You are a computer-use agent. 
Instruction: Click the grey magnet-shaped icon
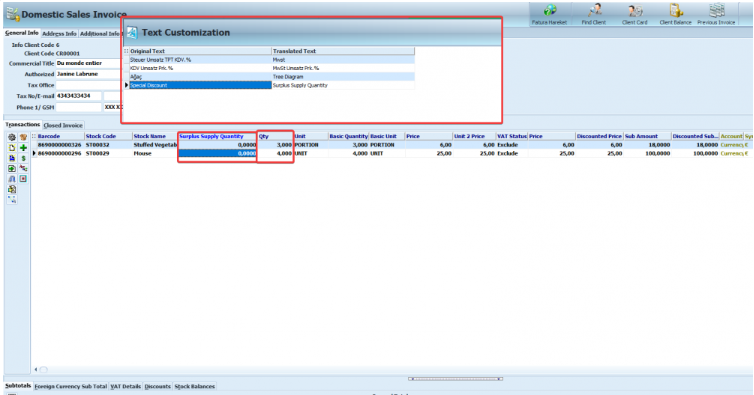12,178
